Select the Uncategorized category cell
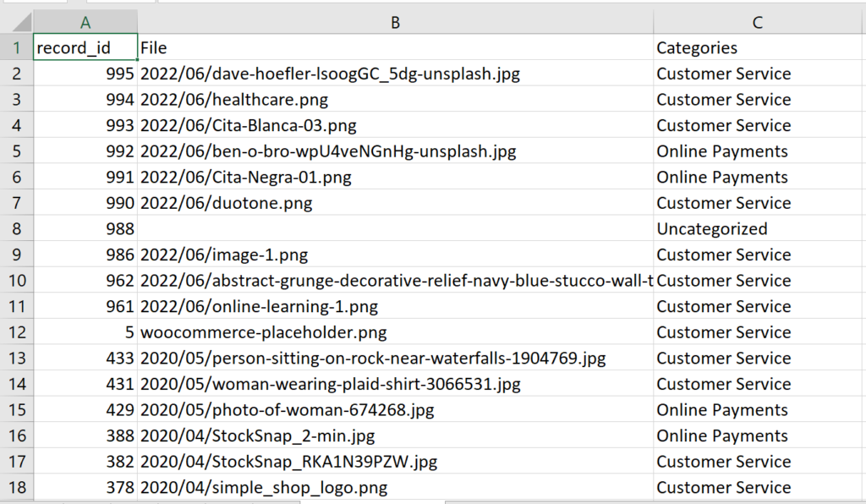 click(x=759, y=229)
